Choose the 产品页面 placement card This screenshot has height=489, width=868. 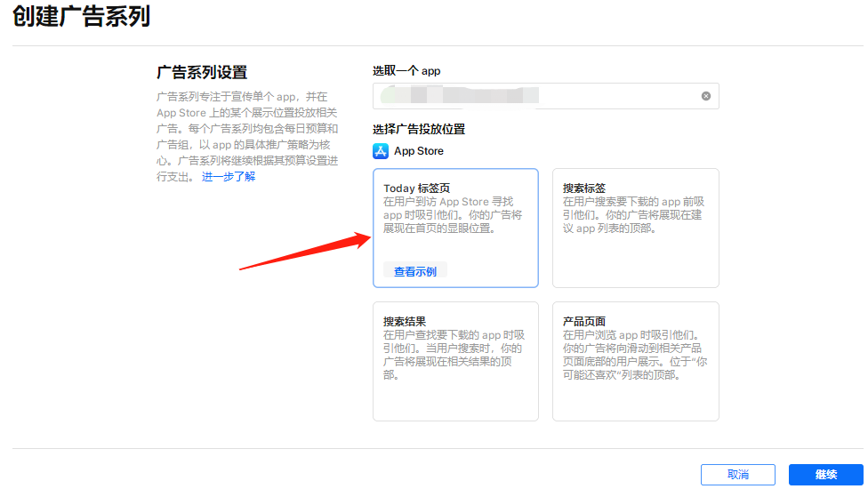[636, 361]
